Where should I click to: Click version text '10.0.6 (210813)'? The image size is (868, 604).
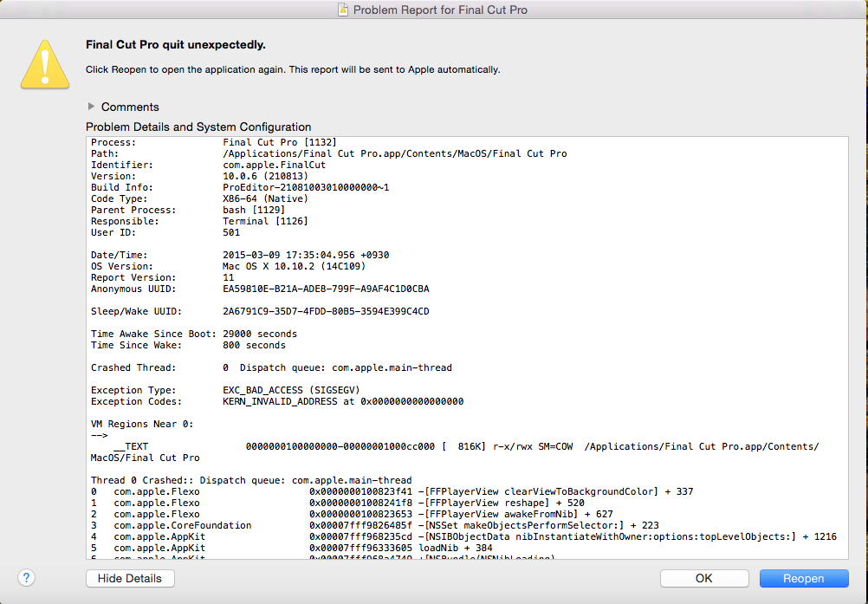(x=265, y=176)
